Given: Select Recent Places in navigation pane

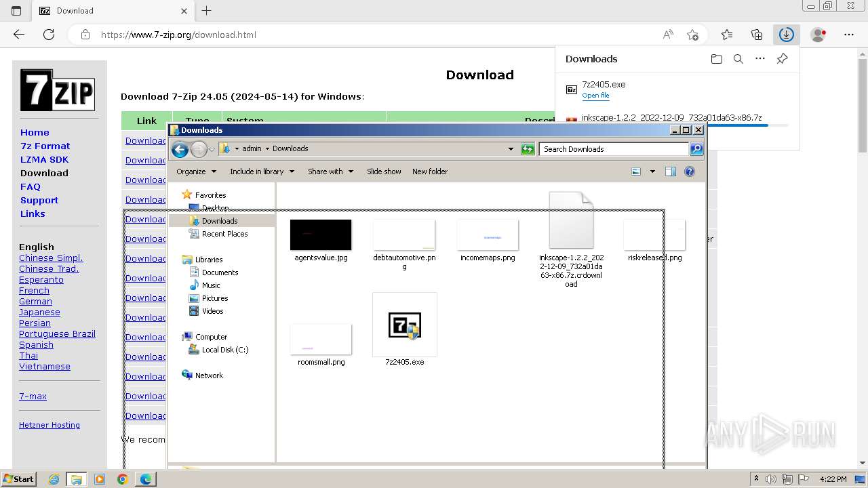Looking at the screenshot, I should coord(224,234).
